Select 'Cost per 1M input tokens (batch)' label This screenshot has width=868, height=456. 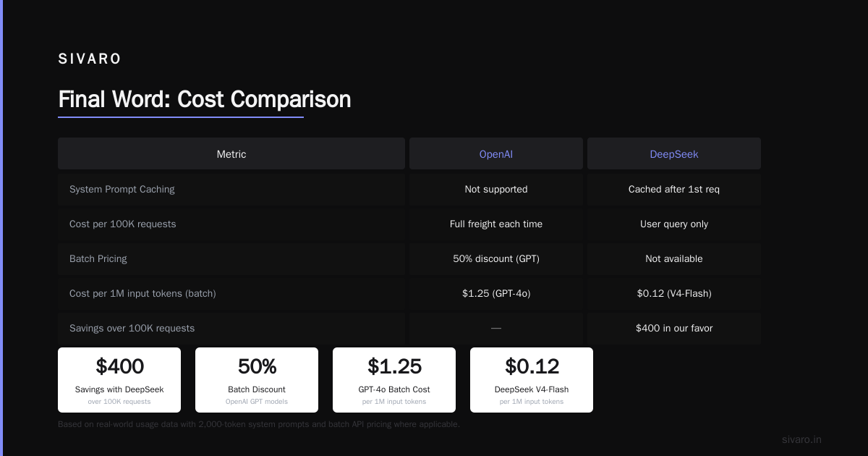[x=142, y=293]
